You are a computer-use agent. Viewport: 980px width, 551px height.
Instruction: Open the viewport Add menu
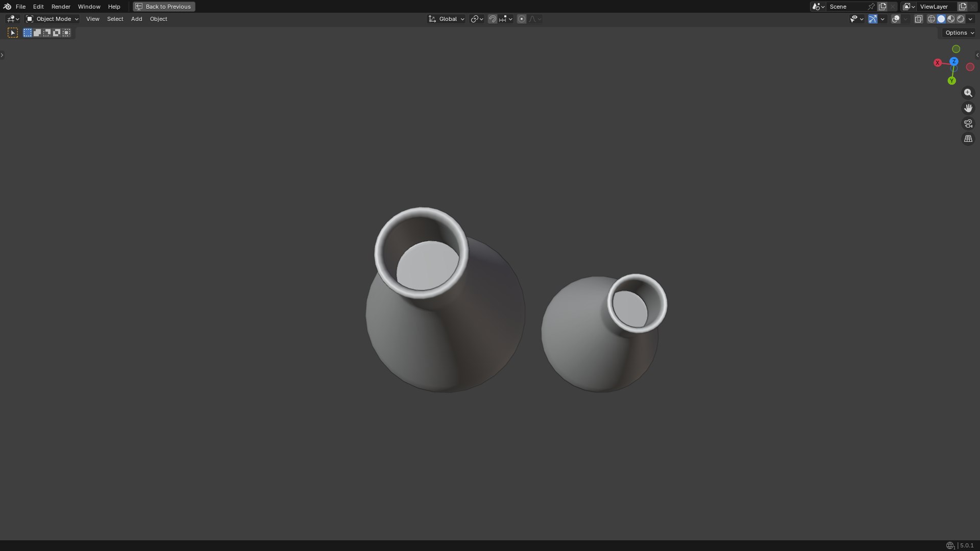136,19
